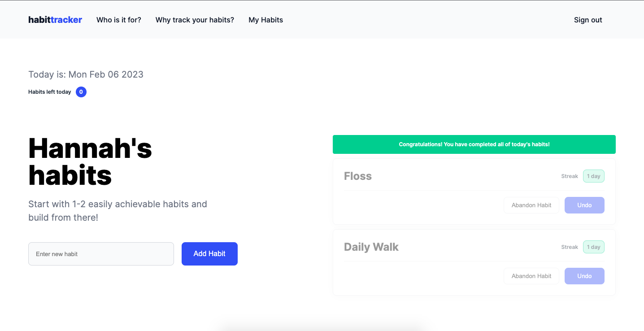This screenshot has width=644, height=331.
Task: Abandon the Daily Walk habit
Action: point(531,276)
